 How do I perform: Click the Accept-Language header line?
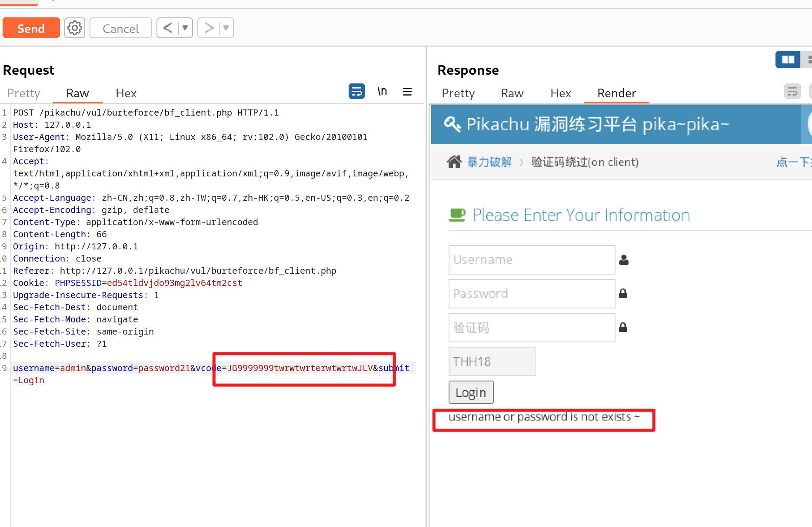211,198
